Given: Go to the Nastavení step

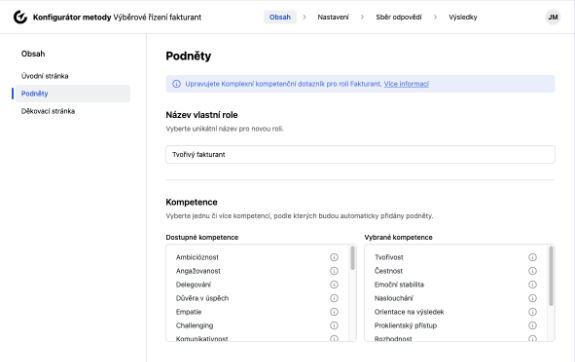Looking at the screenshot, I should tap(333, 17).
